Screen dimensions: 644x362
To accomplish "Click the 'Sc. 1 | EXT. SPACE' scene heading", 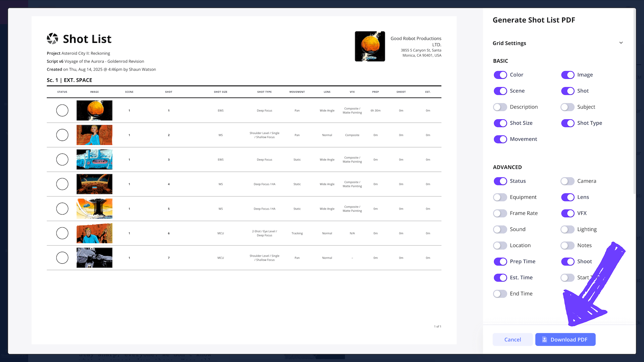I will pyautogui.click(x=69, y=80).
